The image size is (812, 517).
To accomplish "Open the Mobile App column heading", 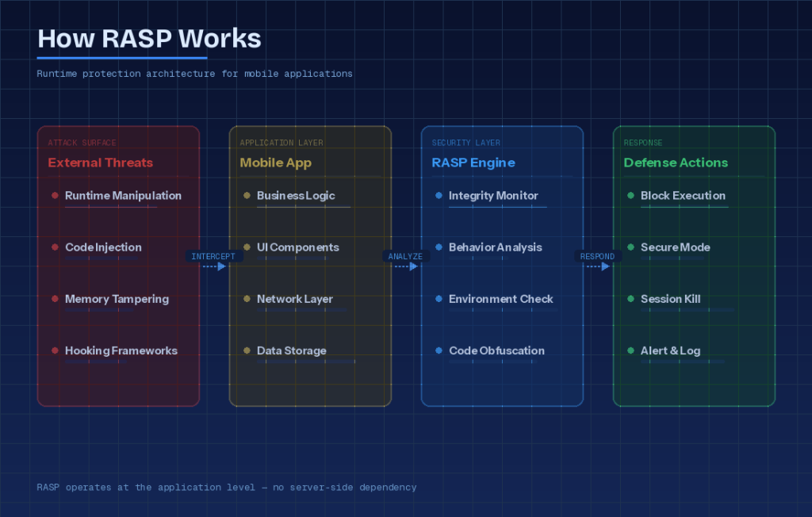I will (x=275, y=163).
